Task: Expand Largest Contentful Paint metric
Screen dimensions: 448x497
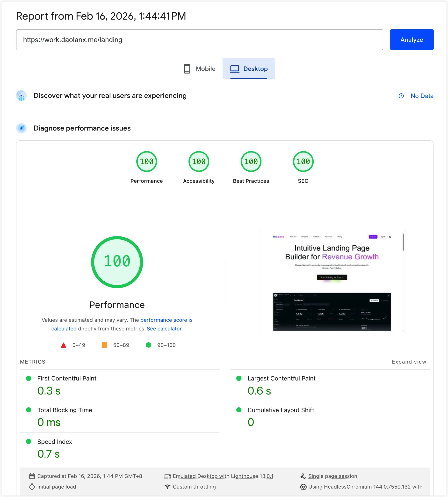Action: pyautogui.click(x=281, y=378)
